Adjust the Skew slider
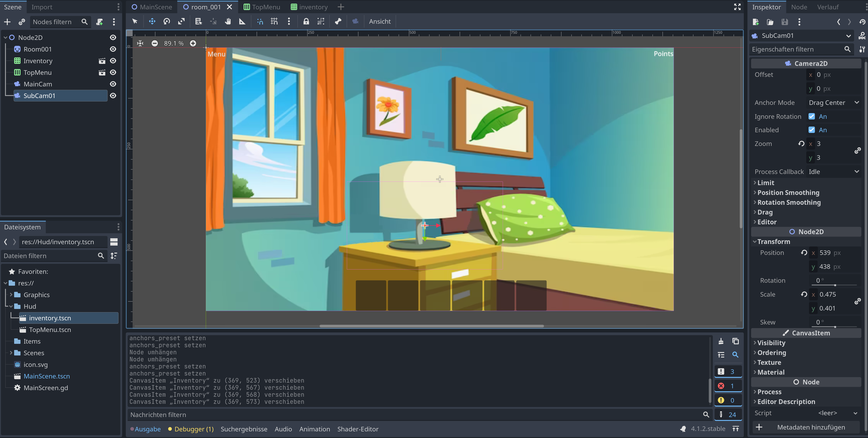The width and height of the screenshot is (868, 438). (835, 327)
